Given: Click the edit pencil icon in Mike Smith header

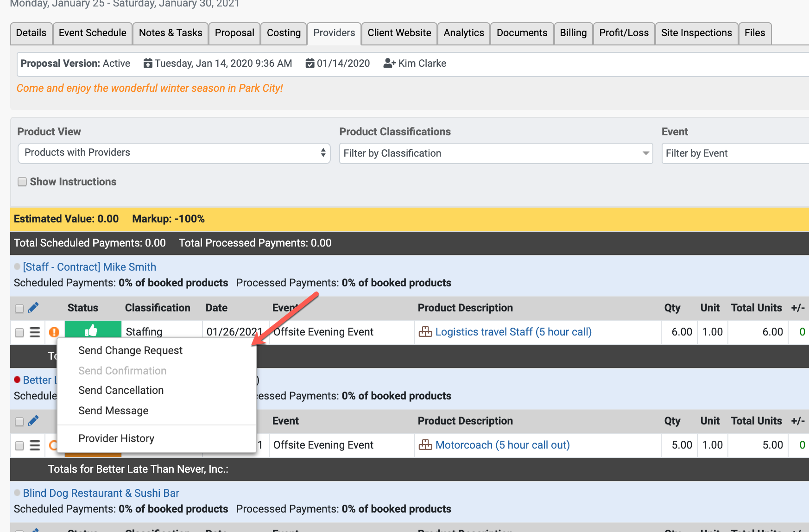Looking at the screenshot, I should coord(33,307).
